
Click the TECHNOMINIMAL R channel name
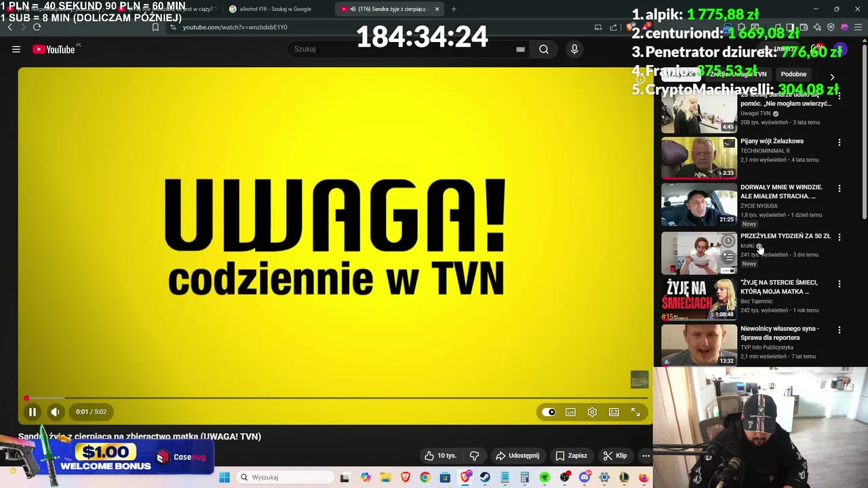765,150
